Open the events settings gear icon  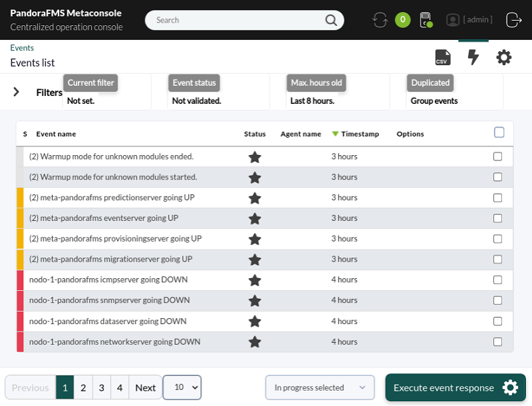click(504, 57)
